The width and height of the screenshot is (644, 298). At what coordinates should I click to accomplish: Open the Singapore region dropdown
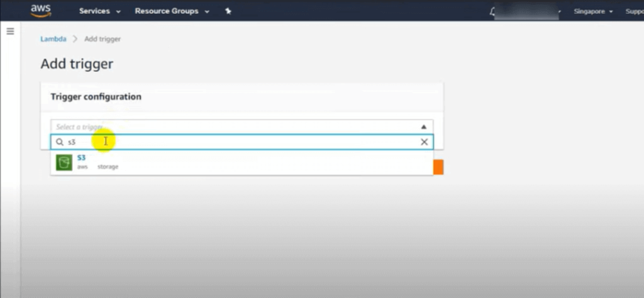click(x=593, y=11)
